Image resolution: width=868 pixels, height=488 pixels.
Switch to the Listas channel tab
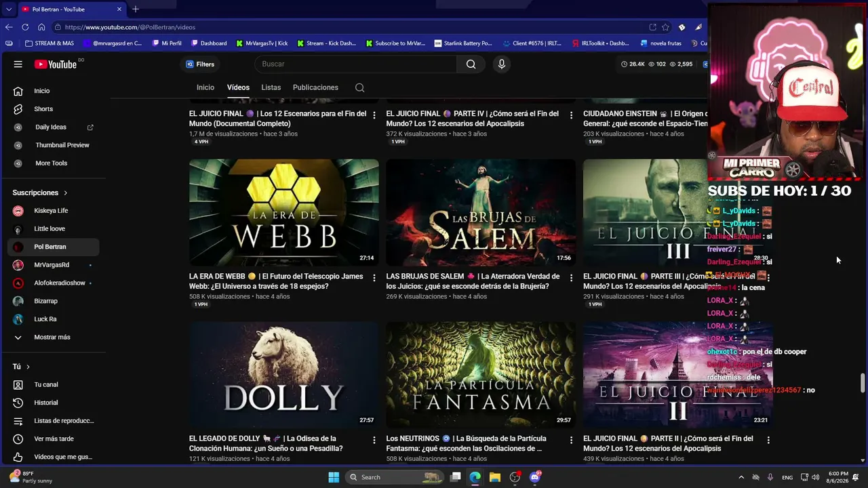point(271,87)
